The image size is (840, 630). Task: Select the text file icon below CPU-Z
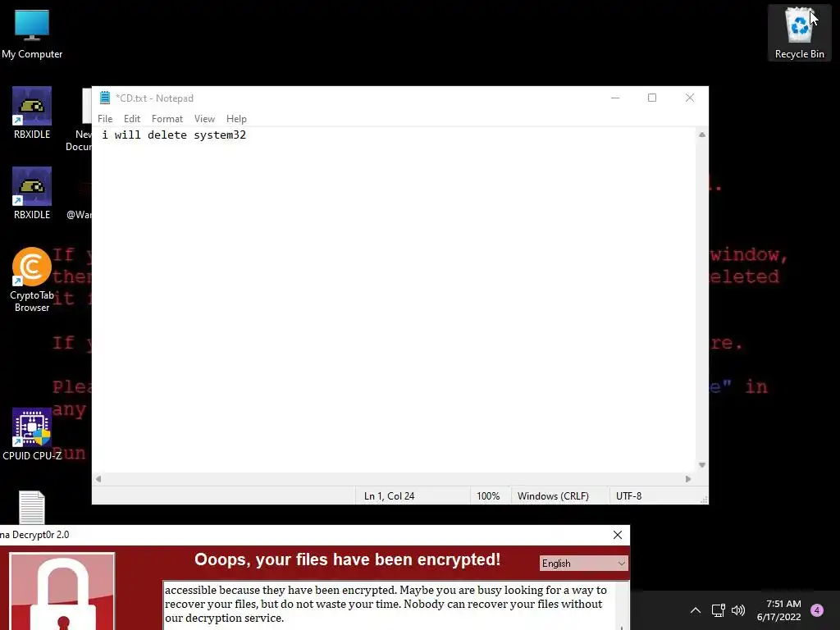click(32, 507)
